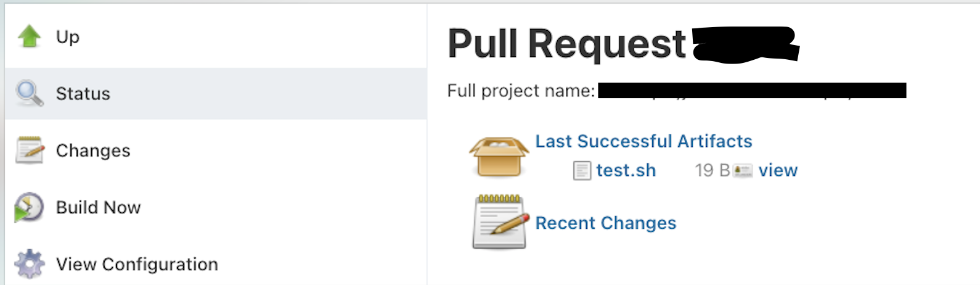Open the Last Successful Artifacts link
This screenshot has width=980, height=285.
[643, 141]
